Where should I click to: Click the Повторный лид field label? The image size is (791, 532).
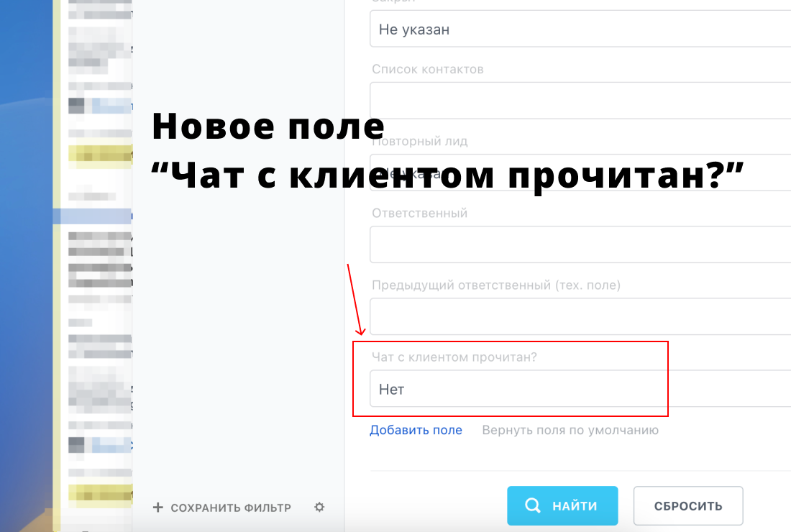coord(419,141)
